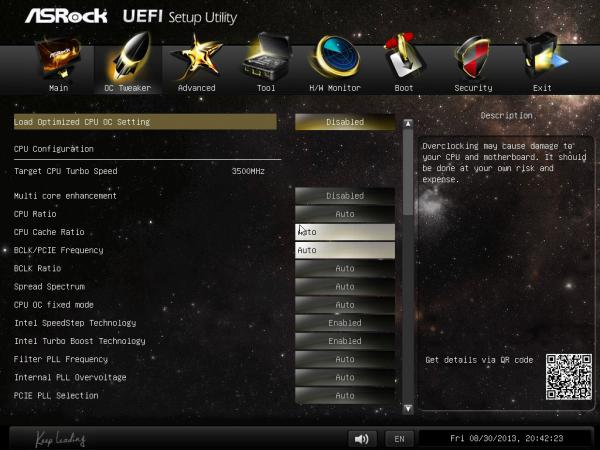Change language with EN button
600x450 pixels.
coord(399,439)
